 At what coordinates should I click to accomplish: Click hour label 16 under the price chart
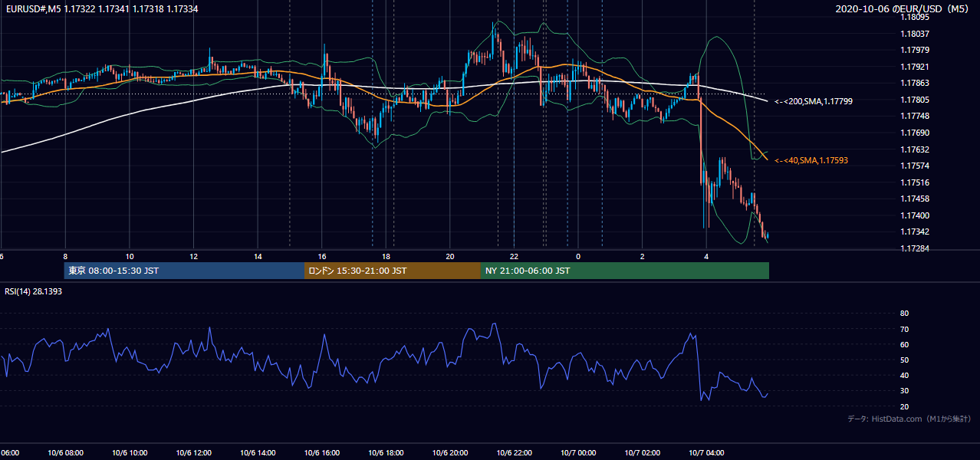pos(322,256)
